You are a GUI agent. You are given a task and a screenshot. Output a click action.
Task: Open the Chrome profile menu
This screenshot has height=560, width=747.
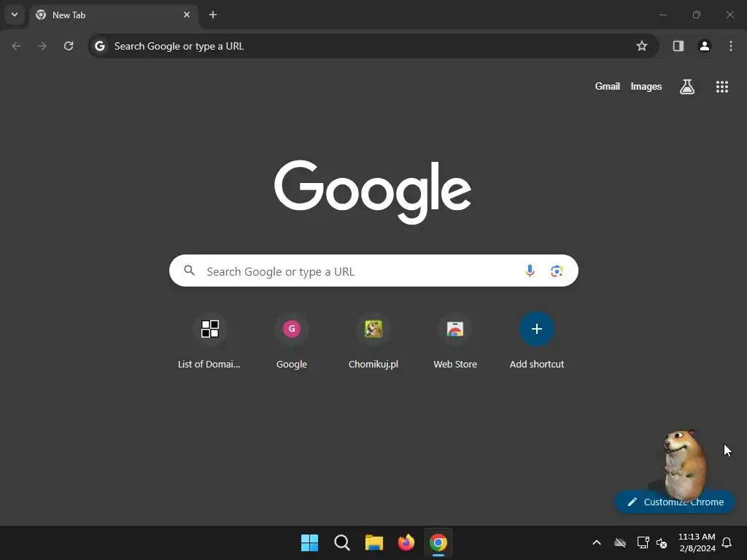click(x=705, y=46)
